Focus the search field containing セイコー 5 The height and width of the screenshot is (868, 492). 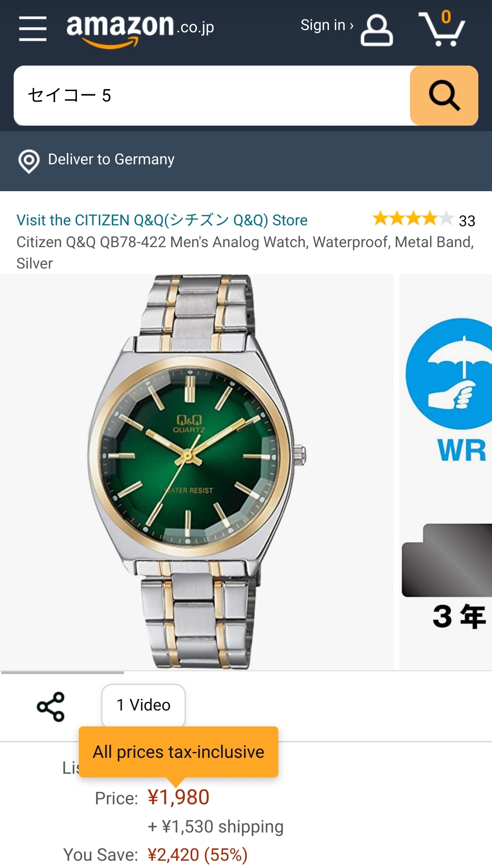(x=212, y=96)
